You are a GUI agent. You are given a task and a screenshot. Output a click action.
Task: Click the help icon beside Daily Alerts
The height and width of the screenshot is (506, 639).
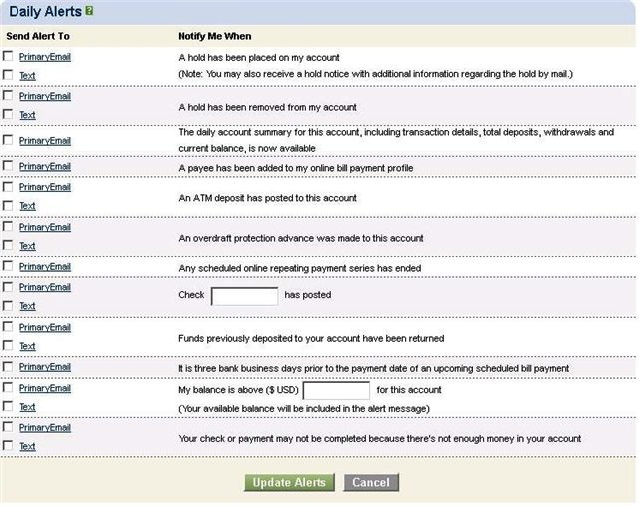pos(90,11)
